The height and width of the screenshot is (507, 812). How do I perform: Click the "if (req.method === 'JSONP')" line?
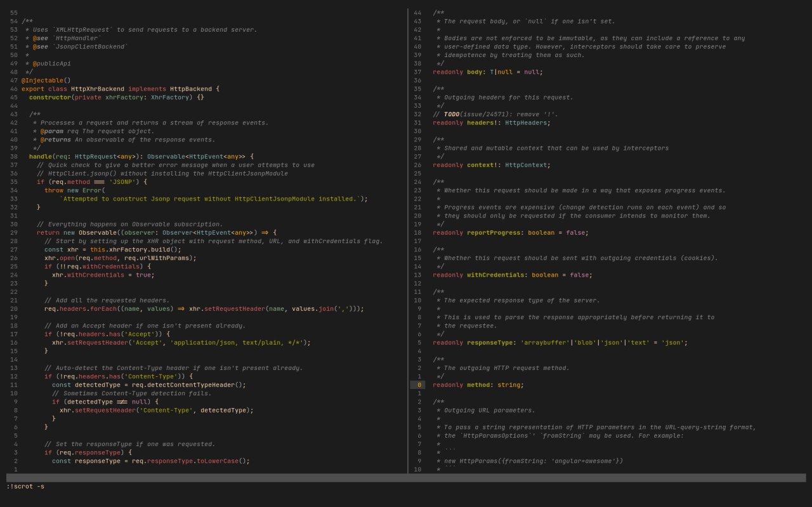pos(92,181)
